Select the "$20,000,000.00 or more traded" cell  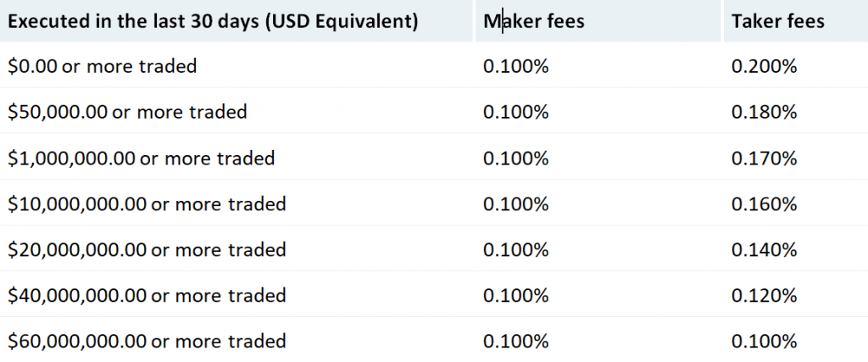pyautogui.click(x=147, y=250)
